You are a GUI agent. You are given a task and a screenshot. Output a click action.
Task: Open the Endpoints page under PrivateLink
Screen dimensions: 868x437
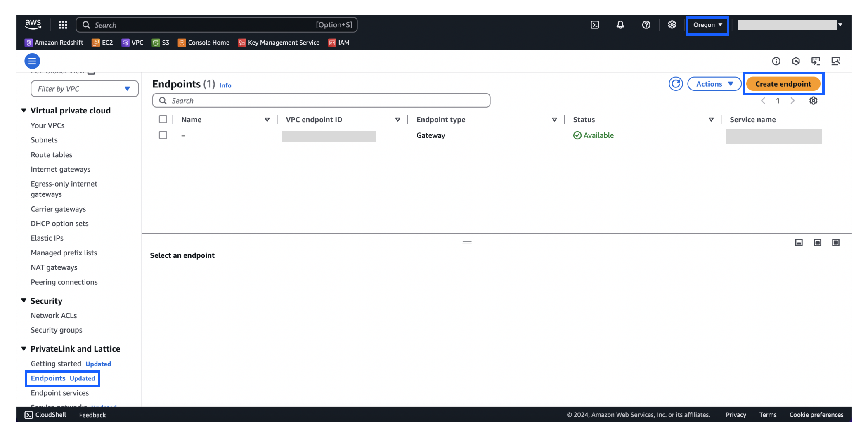coord(48,378)
